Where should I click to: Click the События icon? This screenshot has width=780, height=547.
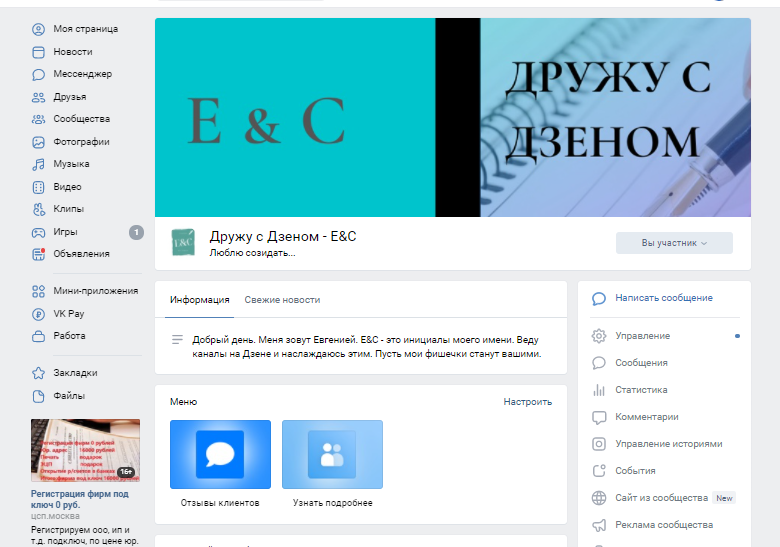[599, 471]
